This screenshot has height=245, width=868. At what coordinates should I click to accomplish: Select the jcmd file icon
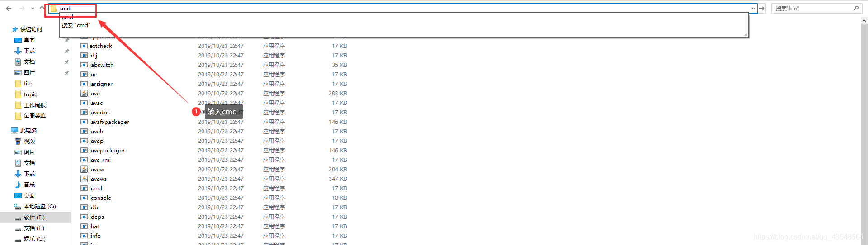pos(84,188)
